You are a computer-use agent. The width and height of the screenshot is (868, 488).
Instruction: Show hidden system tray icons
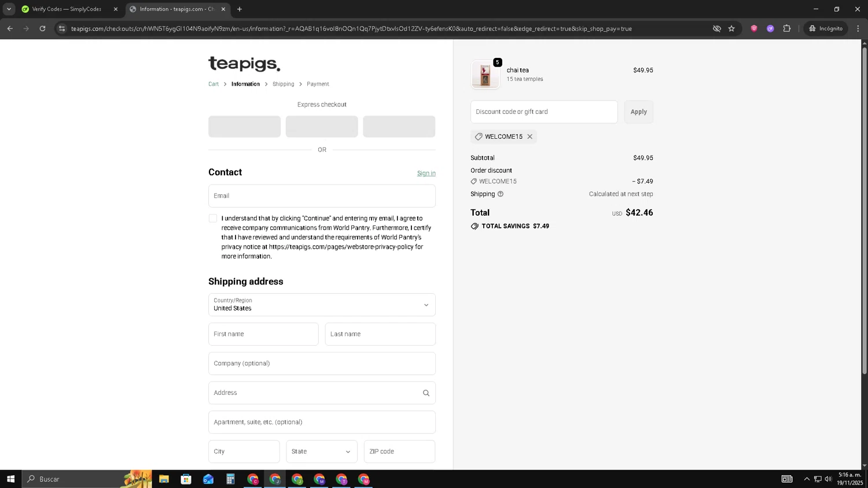807,479
